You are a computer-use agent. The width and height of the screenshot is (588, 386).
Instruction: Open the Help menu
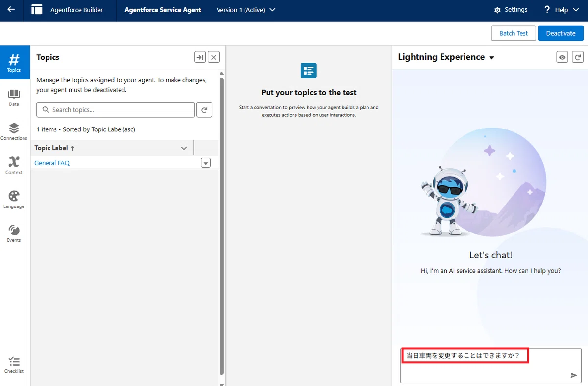(x=561, y=10)
